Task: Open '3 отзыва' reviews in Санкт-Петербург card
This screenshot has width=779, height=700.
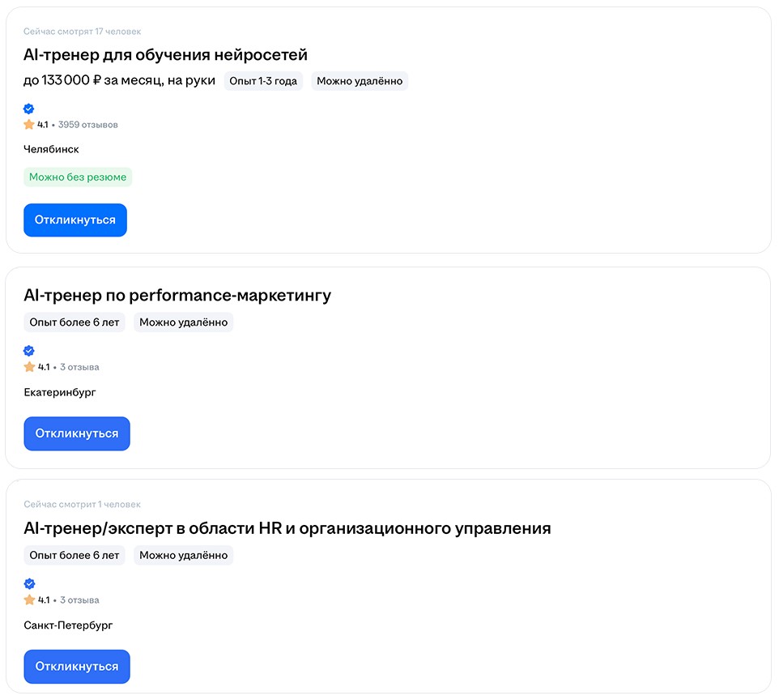Action: [x=79, y=600]
